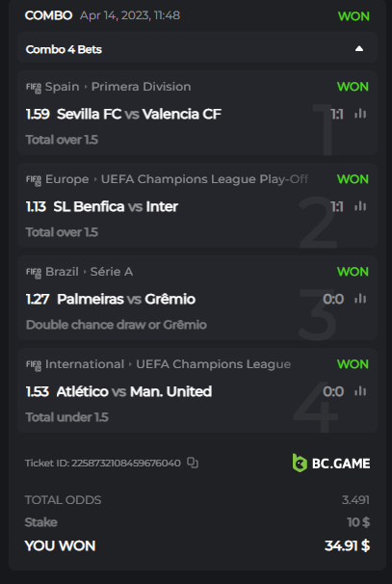392x584 pixels.
Task: Select Série A league link
Action: pos(112,272)
